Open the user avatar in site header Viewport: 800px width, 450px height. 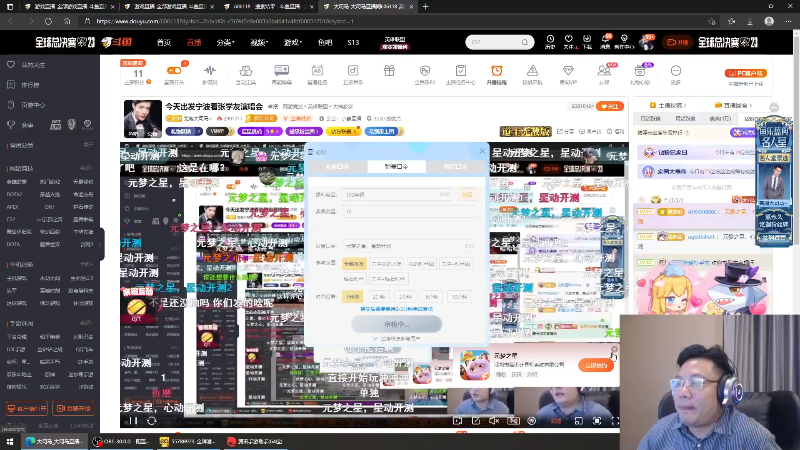click(646, 42)
